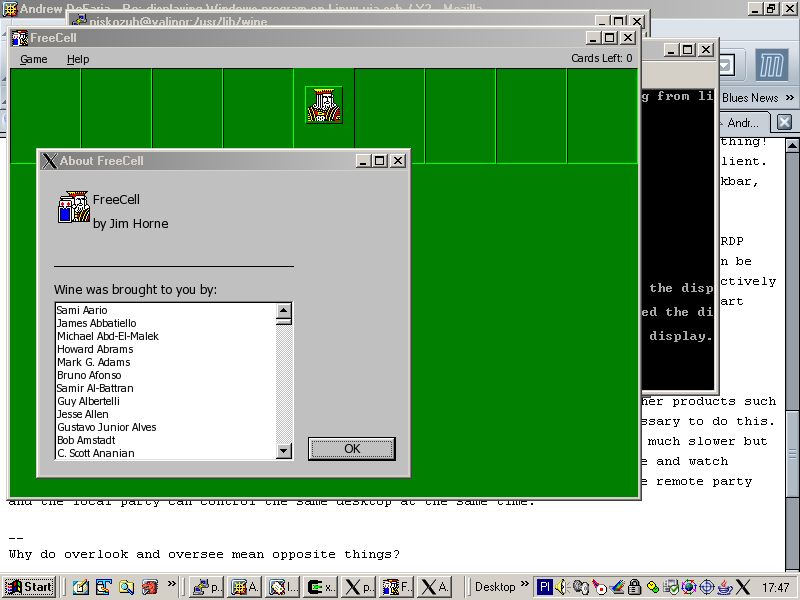
Task: Switch to the 'I...' taskbar button
Action: [x=282, y=587]
